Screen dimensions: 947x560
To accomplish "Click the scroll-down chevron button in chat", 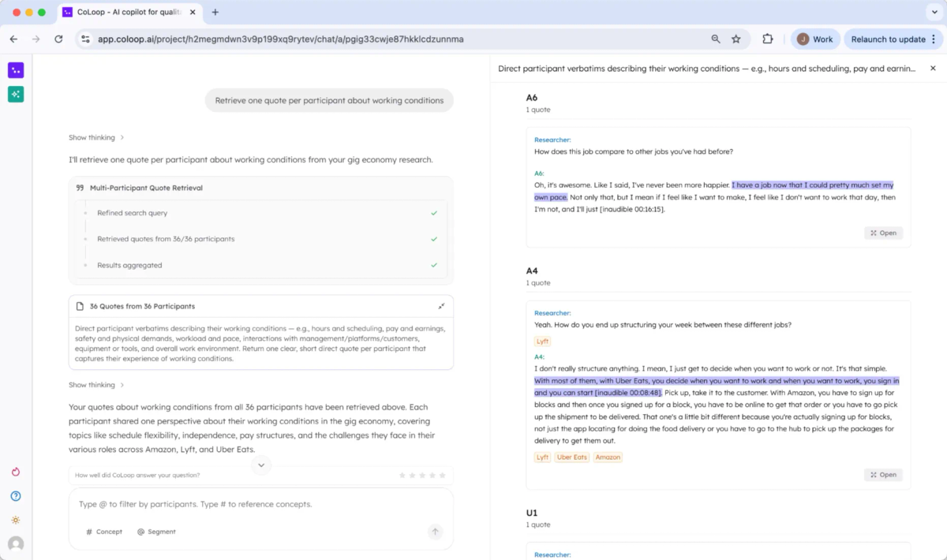I will [x=260, y=465].
